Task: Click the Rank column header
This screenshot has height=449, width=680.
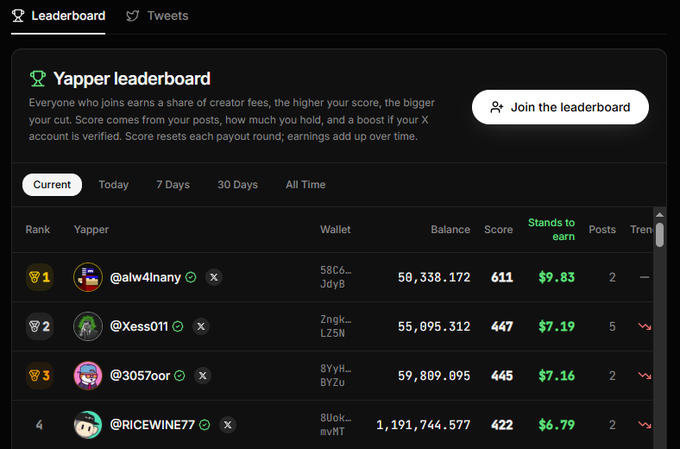Action: 38,229
